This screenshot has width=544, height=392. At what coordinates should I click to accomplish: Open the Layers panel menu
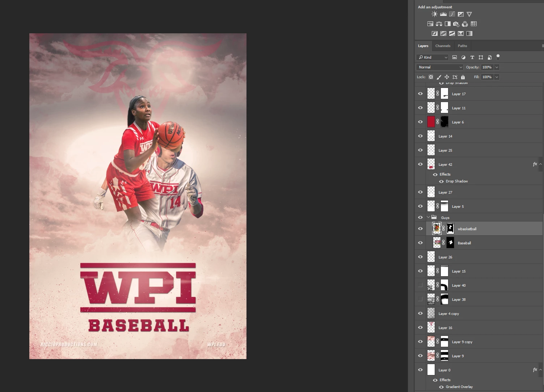(x=543, y=46)
